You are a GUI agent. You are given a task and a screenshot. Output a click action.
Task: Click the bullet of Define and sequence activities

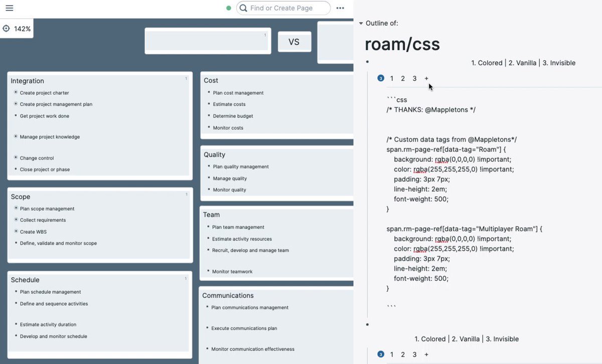(x=16, y=303)
